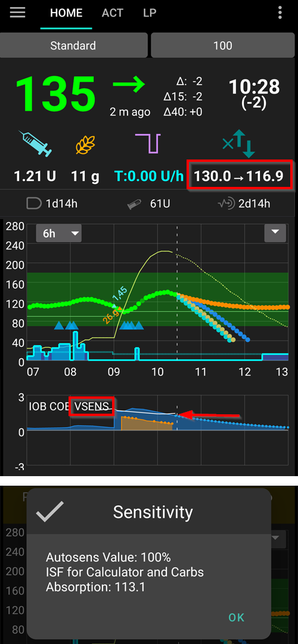Open the 6h graph range dropdown

pyautogui.click(x=59, y=233)
